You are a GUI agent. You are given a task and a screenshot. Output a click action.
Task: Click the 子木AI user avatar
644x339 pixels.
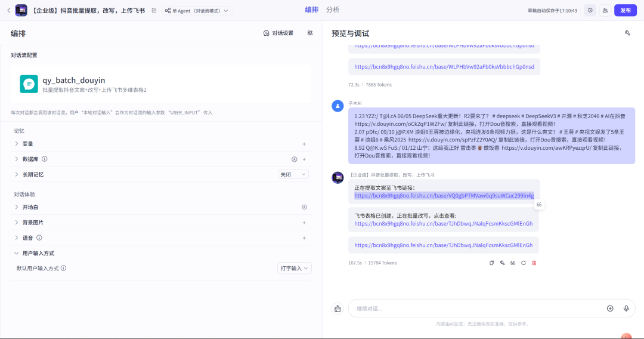(x=338, y=106)
